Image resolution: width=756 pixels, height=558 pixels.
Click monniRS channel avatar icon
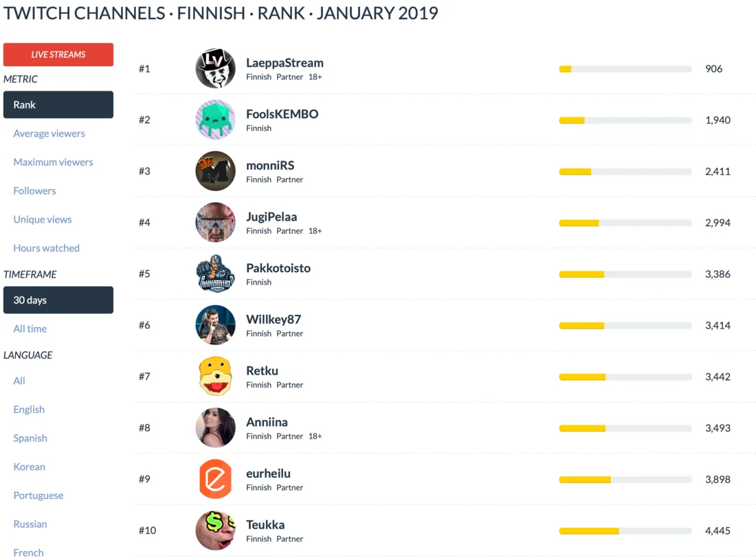pos(215,171)
